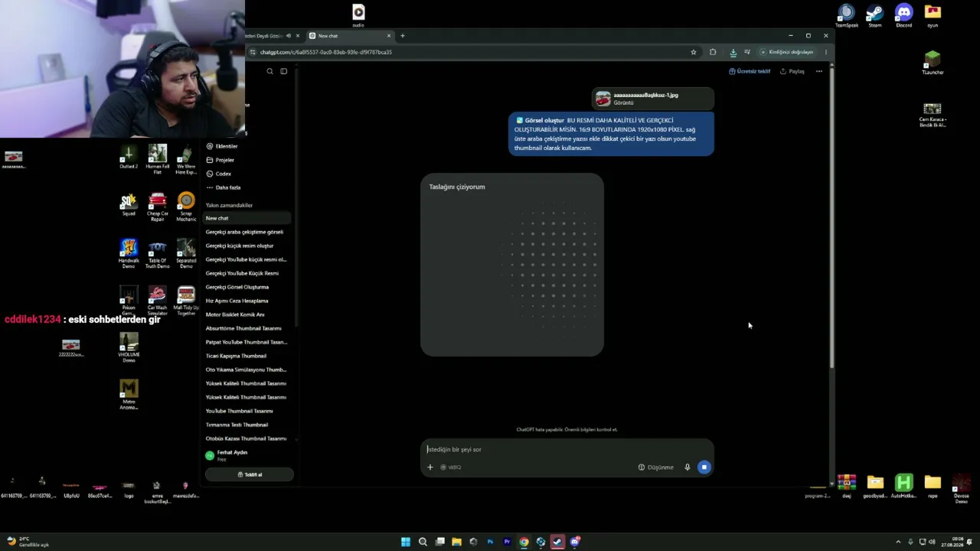Launch Discord from the desktop shortcut
The image size is (980, 551).
pos(904,16)
